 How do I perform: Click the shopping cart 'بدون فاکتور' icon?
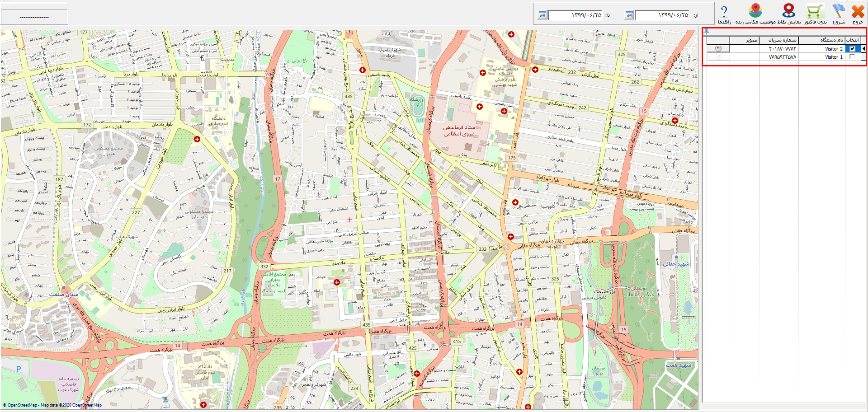815,11
